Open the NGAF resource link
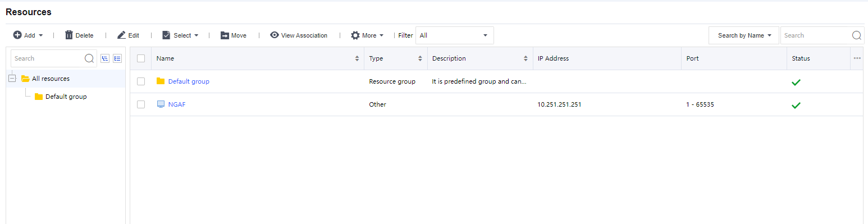Screen dimensions: 868x224 tap(177, 104)
